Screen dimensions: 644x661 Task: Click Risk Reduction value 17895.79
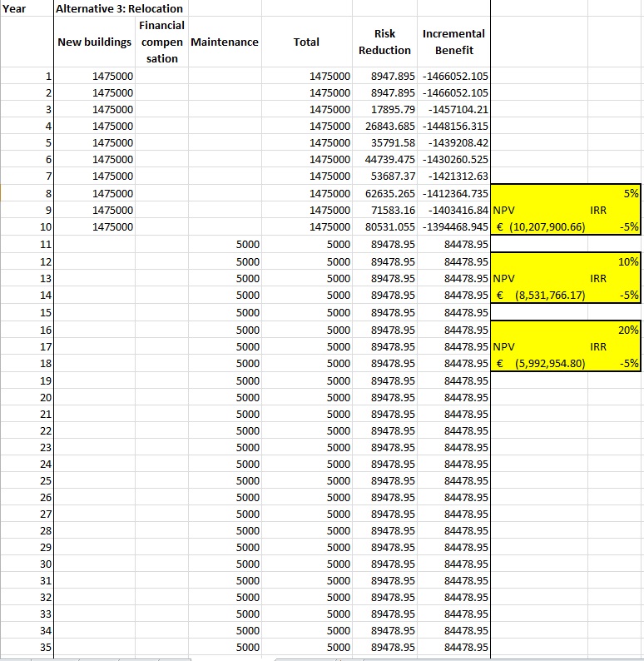[x=385, y=109]
